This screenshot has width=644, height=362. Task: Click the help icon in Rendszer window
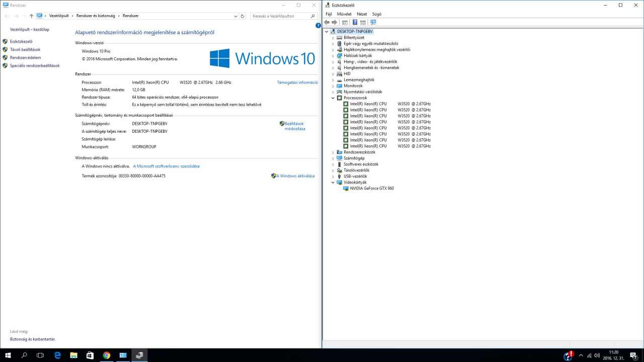click(x=318, y=25)
